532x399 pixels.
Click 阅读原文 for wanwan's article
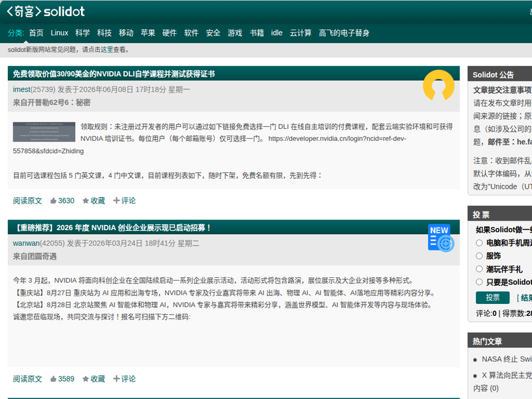(27, 379)
